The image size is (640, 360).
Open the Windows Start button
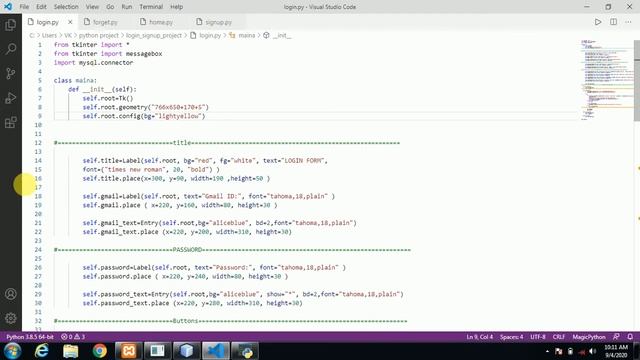(12, 351)
